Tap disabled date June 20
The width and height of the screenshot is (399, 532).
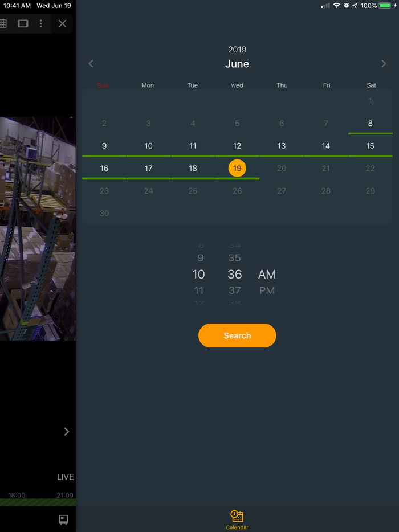(282, 168)
